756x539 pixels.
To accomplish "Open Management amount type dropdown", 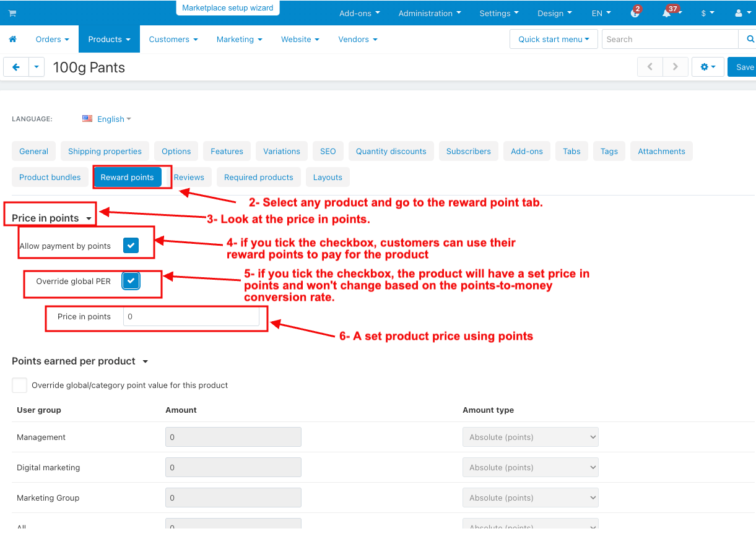I will coord(530,437).
